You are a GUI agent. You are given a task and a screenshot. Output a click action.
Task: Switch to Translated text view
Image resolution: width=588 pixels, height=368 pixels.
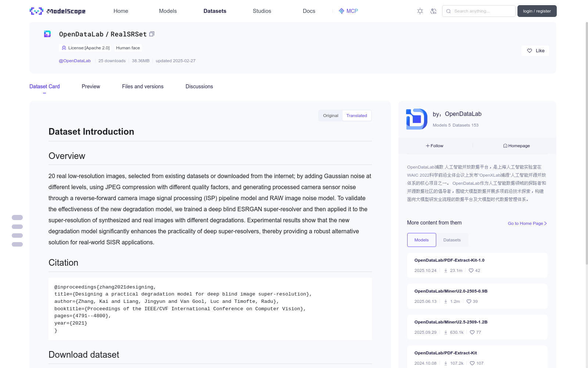(356, 116)
